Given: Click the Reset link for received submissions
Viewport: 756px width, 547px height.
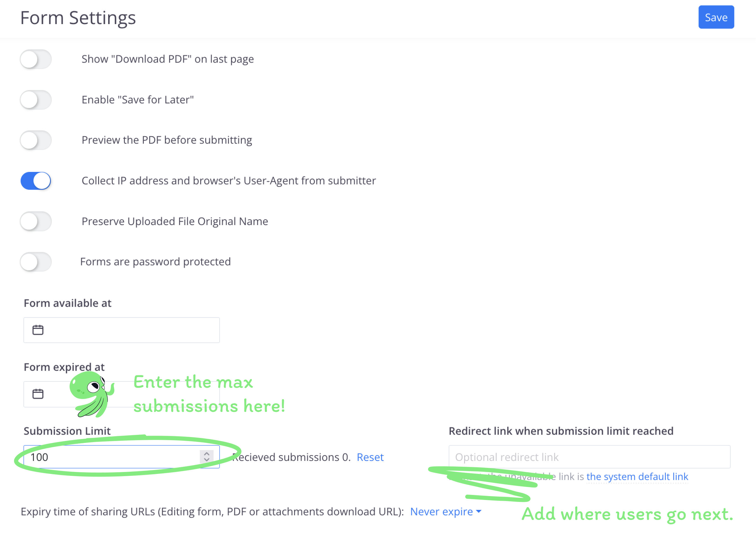Looking at the screenshot, I should [x=370, y=457].
